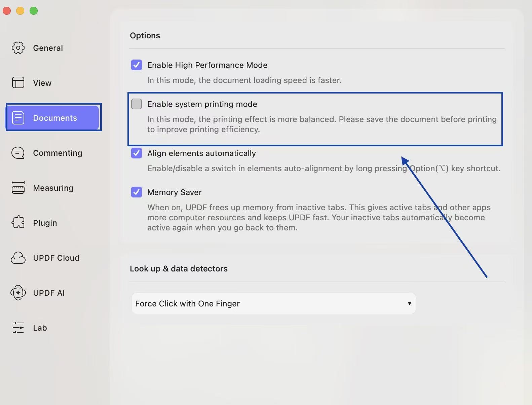Select the Plugin label in the sidebar
The image size is (532, 405).
(x=45, y=223)
